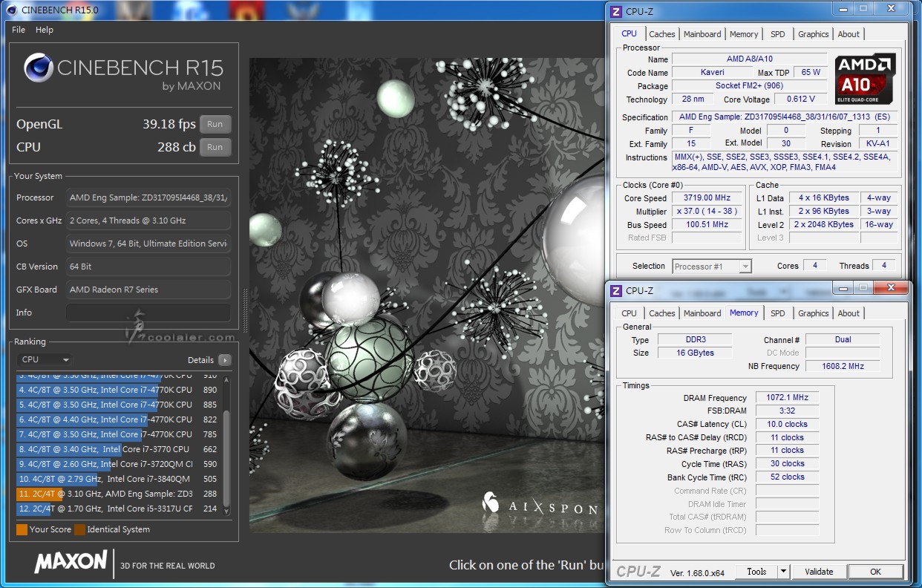Click the empty Info field in Your System
The height and width of the screenshot is (588, 922).
148,313
